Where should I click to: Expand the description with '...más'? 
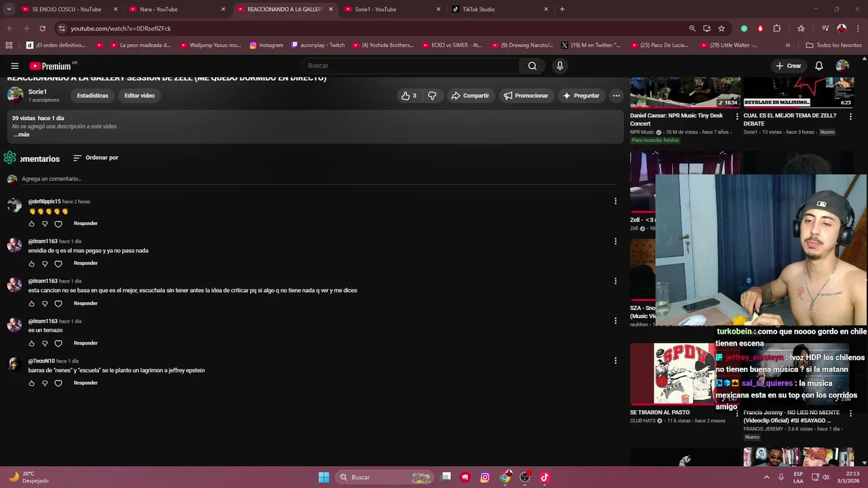point(22,135)
